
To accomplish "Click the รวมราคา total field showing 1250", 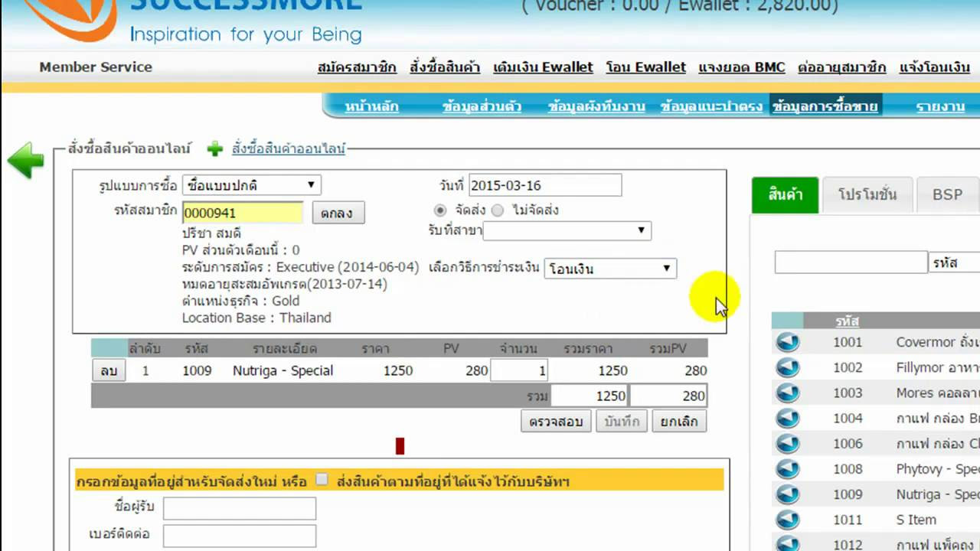I will tap(590, 396).
